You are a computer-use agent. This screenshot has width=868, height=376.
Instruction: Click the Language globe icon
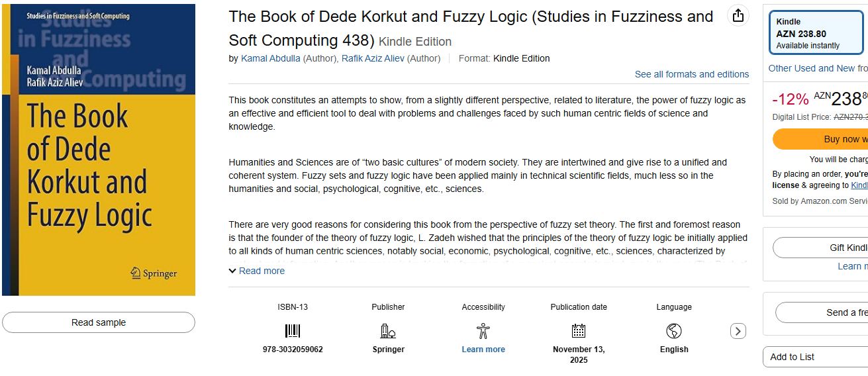(x=674, y=331)
